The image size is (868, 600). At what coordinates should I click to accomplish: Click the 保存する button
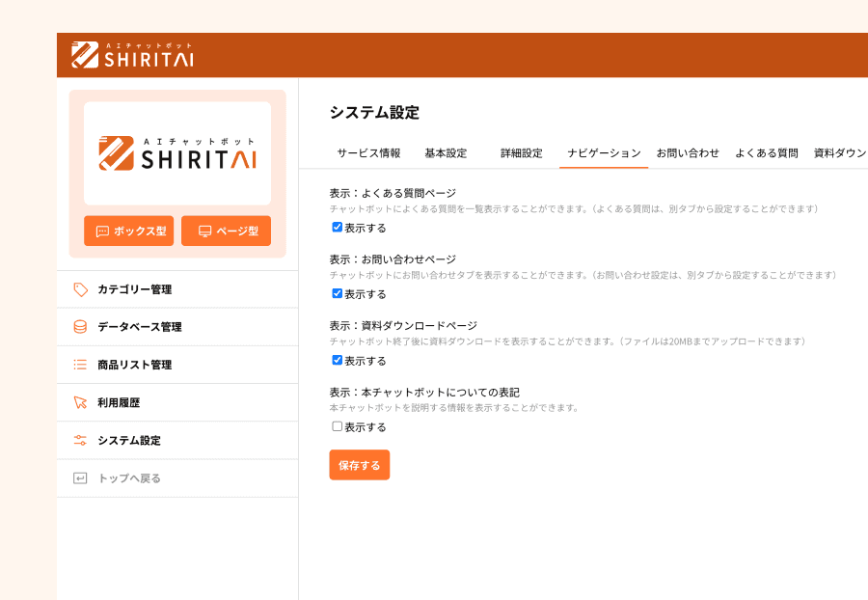[x=360, y=465]
